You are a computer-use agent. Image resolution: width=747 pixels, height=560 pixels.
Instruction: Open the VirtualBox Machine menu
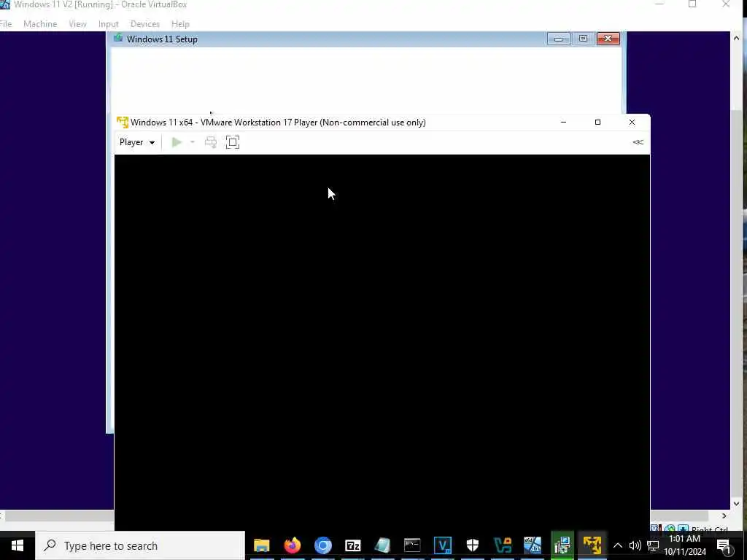click(x=40, y=24)
